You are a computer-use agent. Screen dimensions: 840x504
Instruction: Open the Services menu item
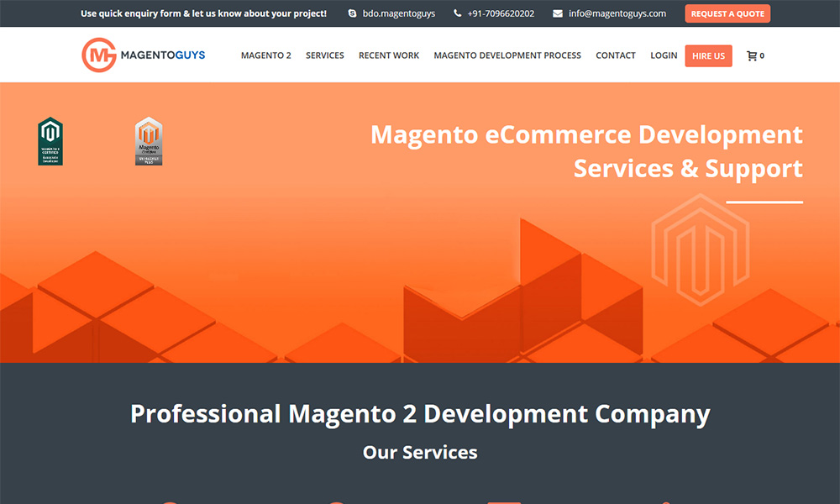tap(324, 55)
